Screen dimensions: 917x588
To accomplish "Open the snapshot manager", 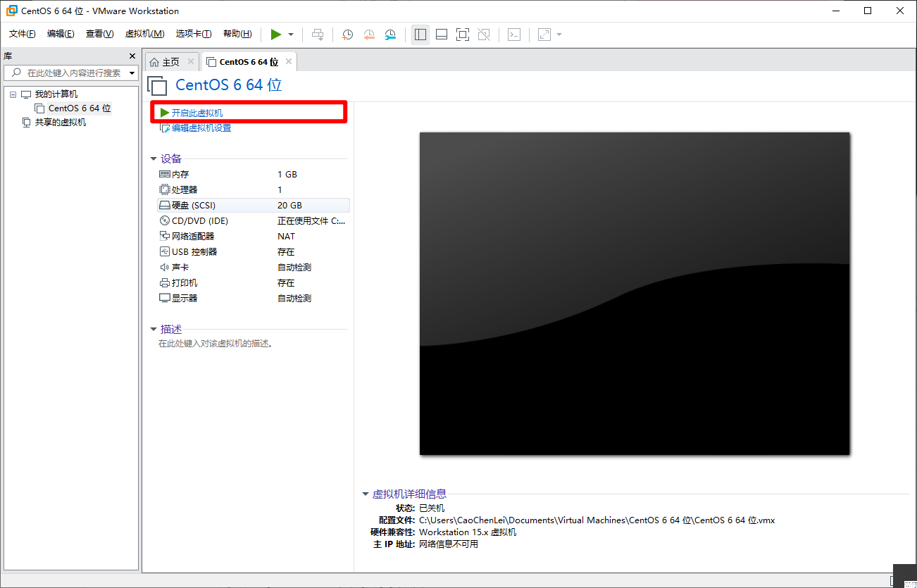I will click(390, 35).
